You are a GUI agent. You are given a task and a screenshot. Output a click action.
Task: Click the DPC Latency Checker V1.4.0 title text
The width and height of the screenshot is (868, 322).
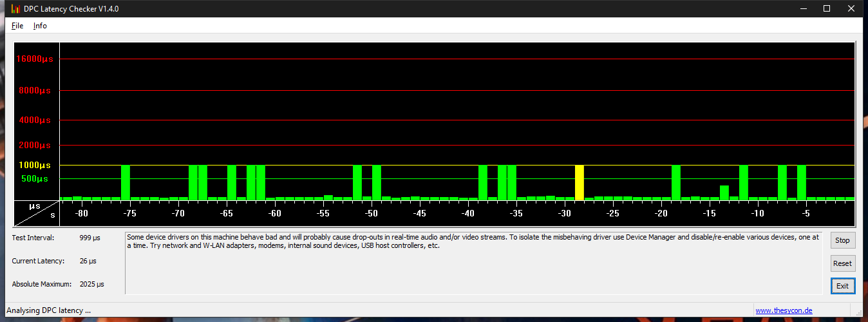(x=71, y=8)
